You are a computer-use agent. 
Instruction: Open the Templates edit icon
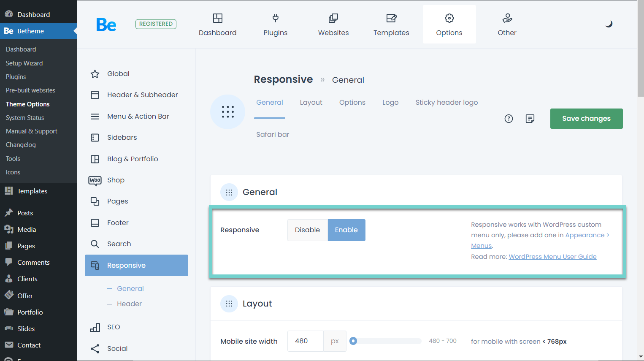(x=391, y=18)
